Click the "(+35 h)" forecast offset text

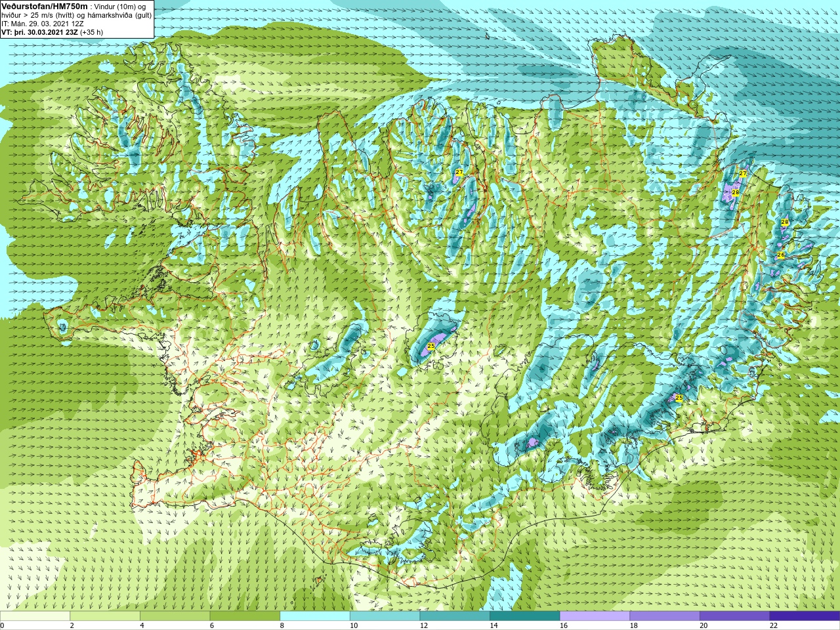coord(91,32)
